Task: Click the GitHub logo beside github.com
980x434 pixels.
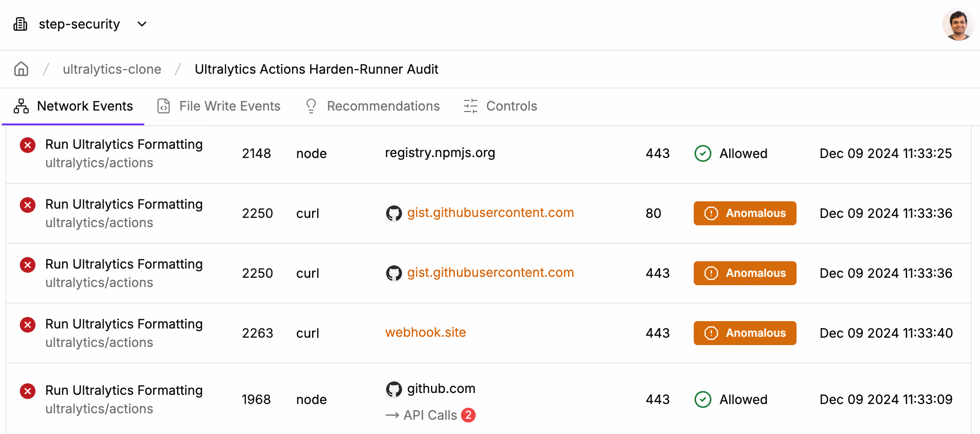Action: (394, 389)
